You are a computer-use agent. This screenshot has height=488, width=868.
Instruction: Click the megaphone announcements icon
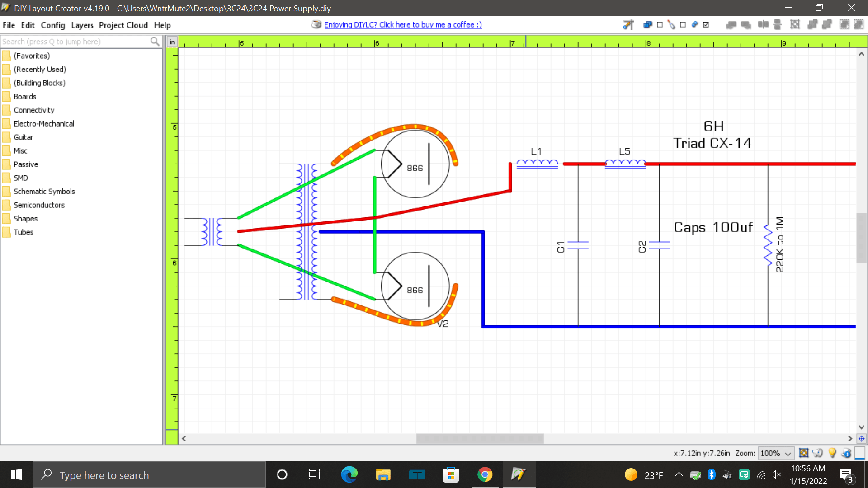pos(817,453)
